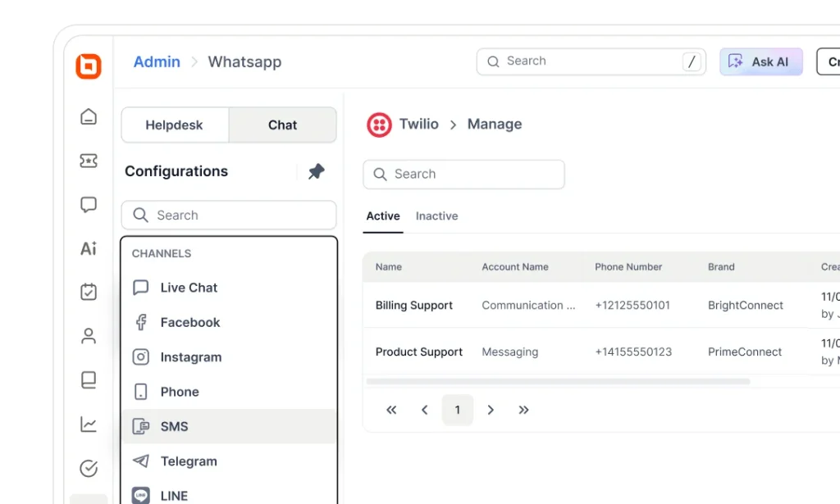Click the slash shortcut icon in the top search
Screen dimensions: 840x504
pyautogui.click(x=692, y=62)
